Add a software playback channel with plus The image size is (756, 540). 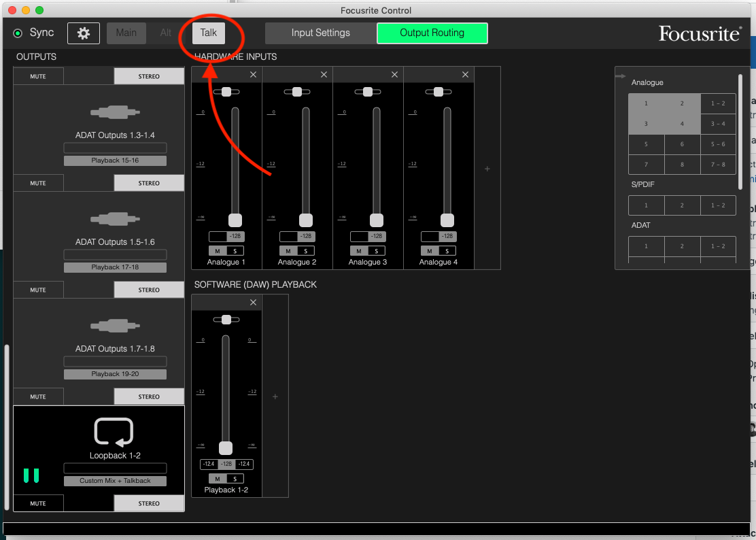pos(275,396)
